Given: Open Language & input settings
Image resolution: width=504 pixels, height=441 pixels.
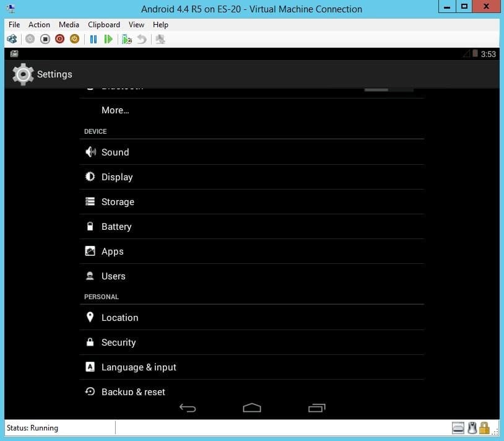Looking at the screenshot, I should pyautogui.click(x=251, y=367).
